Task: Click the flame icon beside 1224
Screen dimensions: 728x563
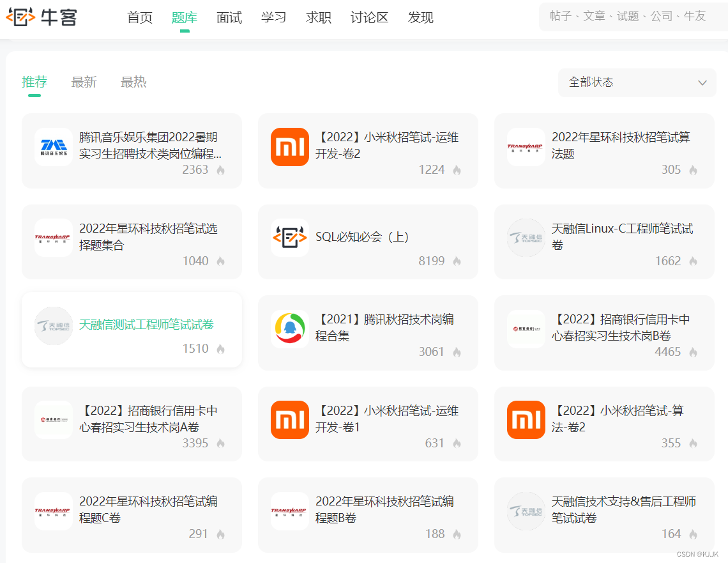Action: coord(457,171)
